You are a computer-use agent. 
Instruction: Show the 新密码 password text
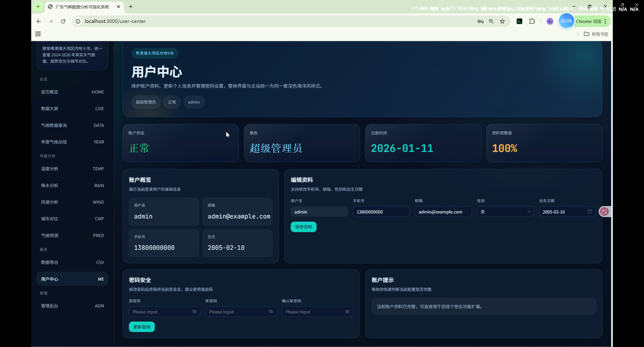point(271,312)
